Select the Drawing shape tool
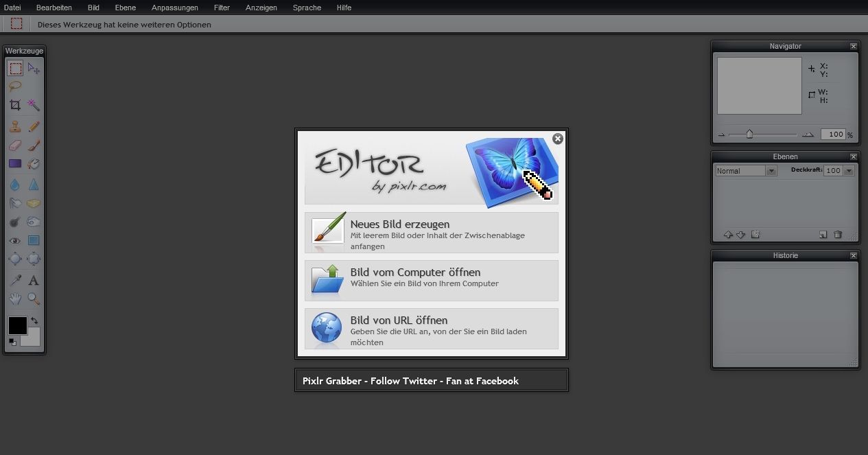The image size is (868, 455). (34, 240)
